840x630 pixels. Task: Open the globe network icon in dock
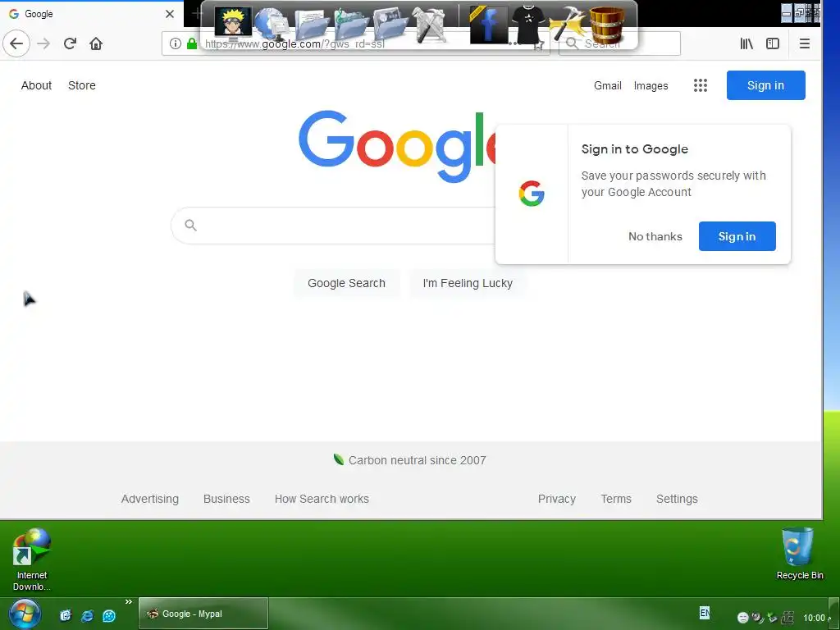[272, 25]
